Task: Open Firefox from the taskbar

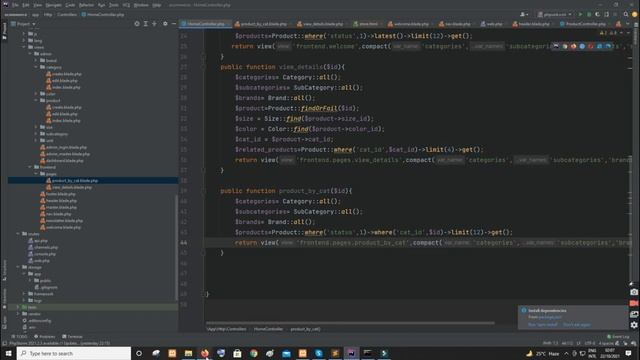Action: (x=204, y=353)
